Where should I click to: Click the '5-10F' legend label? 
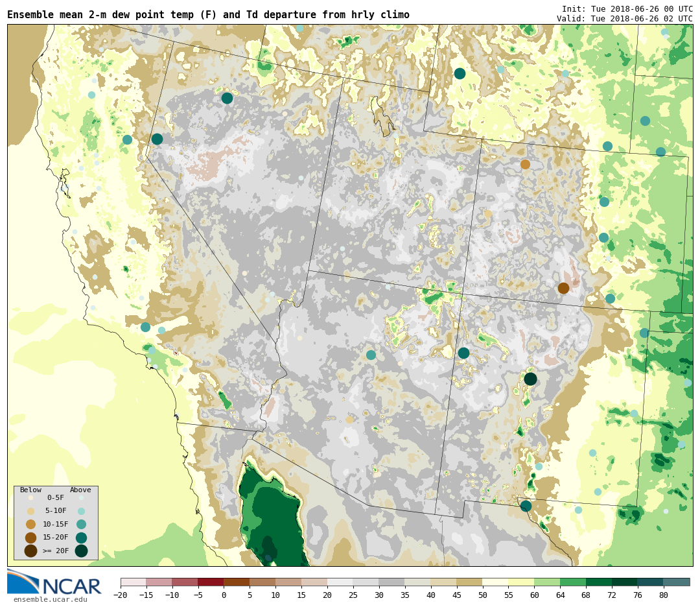point(56,510)
